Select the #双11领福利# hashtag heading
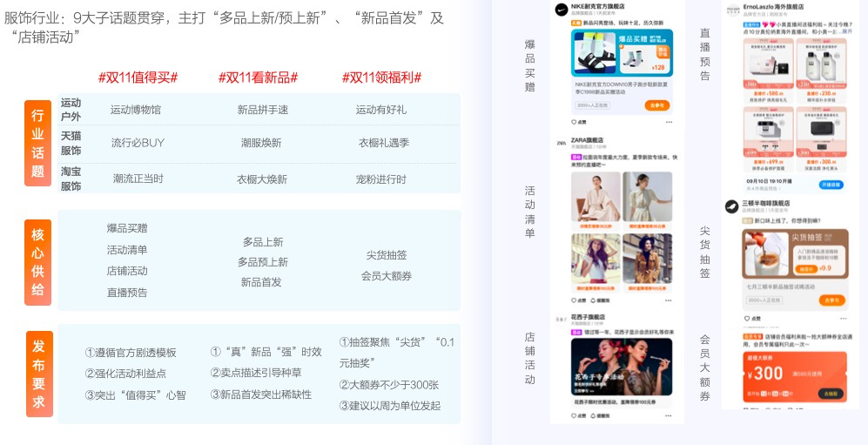This screenshot has height=445, width=868. pos(382,78)
